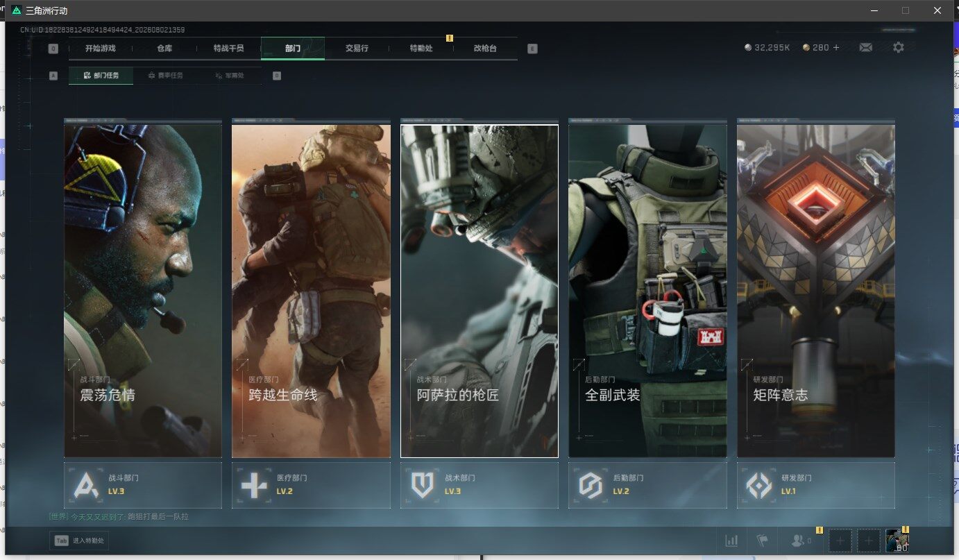Click the 后勤部门 LV.2 level label

click(621, 491)
